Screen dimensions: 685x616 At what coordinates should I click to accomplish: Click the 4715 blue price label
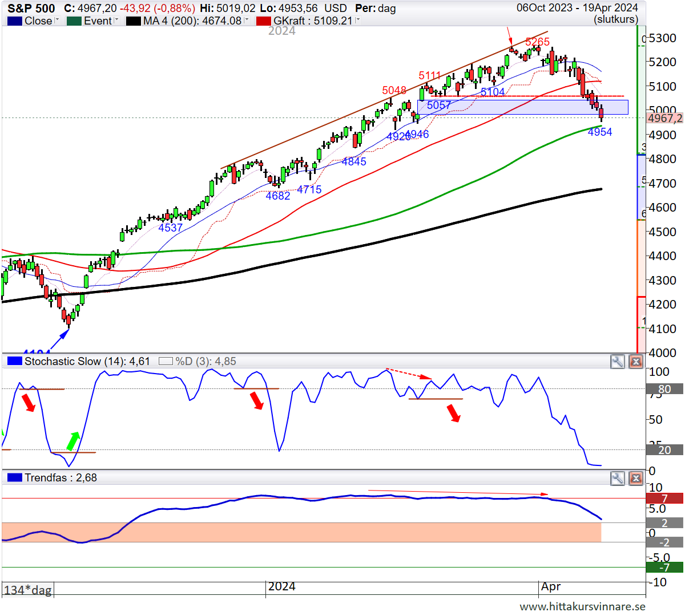pos(309,190)
